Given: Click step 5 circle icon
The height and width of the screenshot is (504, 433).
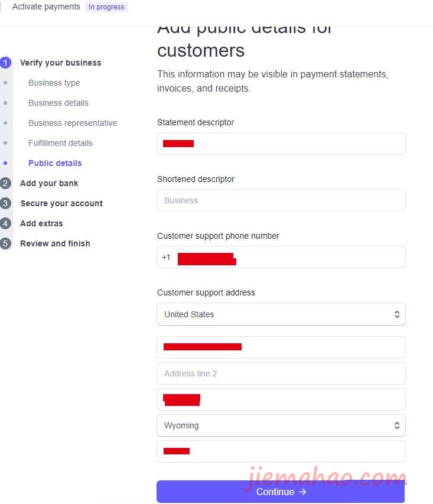Looking at the screenshot, I should coord(6,243).
